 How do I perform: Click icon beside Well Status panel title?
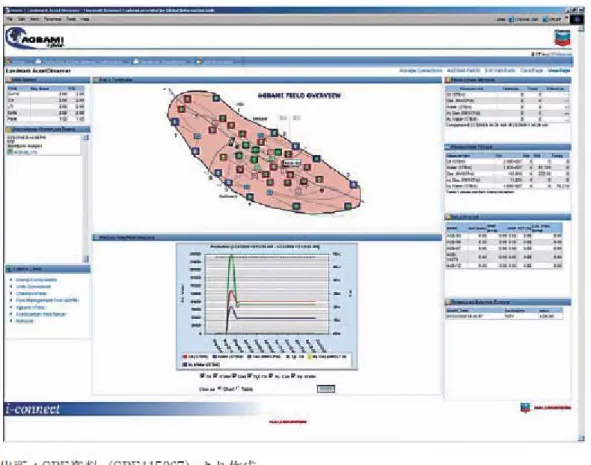pos(448,217)
